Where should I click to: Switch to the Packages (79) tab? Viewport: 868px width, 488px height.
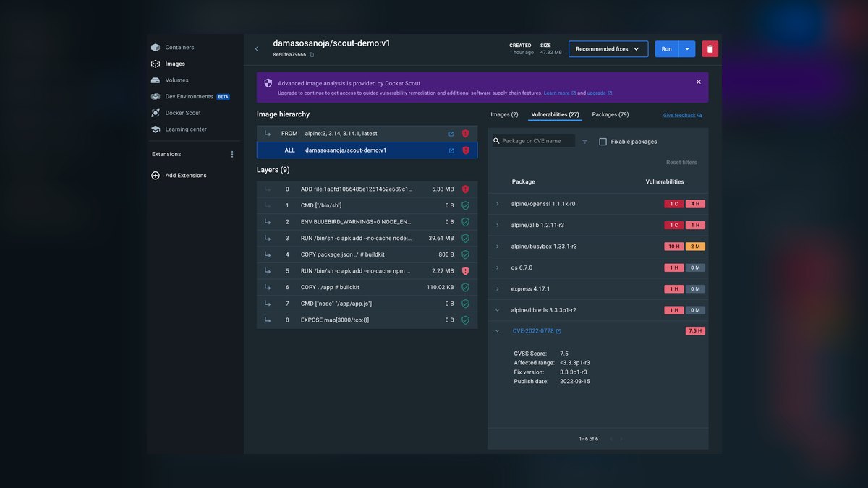point(610,114)
